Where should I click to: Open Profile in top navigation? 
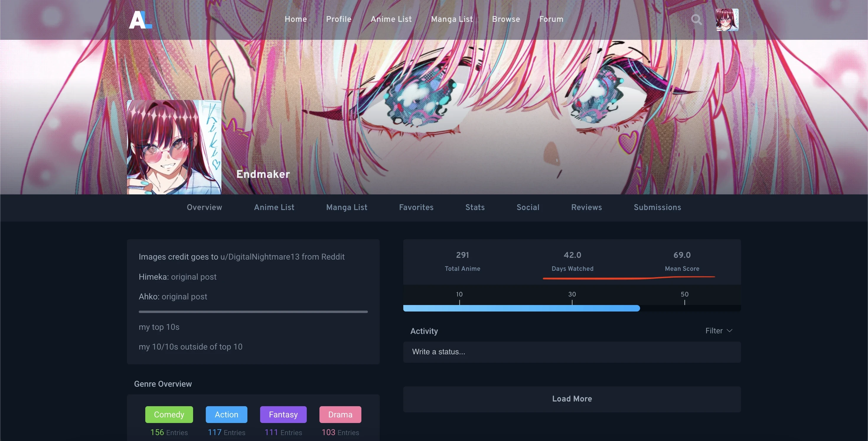(x=339, y=19)
